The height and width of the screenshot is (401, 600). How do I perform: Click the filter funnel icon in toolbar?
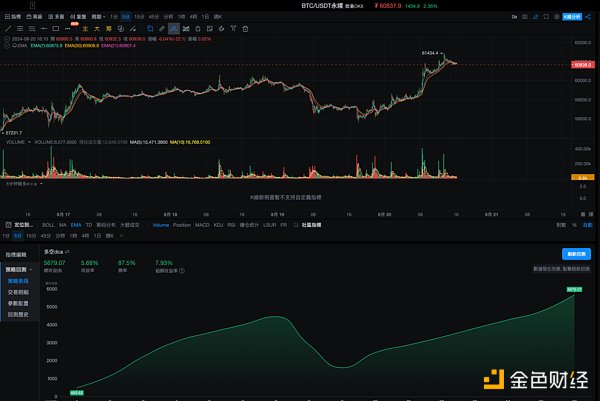coord(233,29)
